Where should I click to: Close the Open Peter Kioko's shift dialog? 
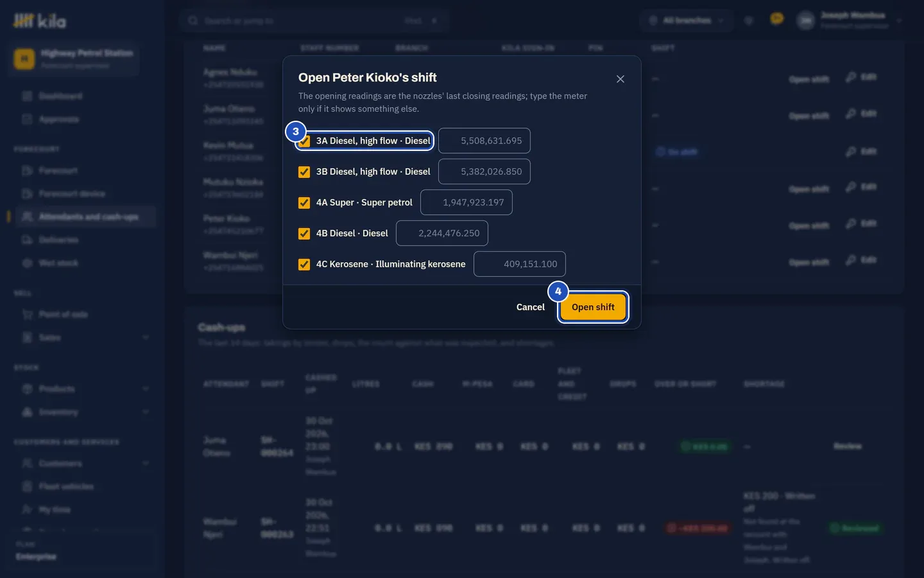(x=620, y=79)
